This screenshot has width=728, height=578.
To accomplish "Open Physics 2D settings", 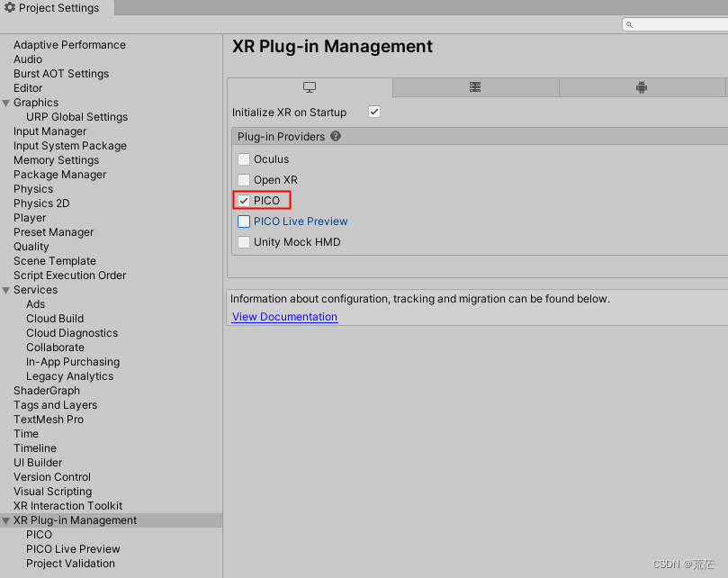I will click(x=41, y=203).
